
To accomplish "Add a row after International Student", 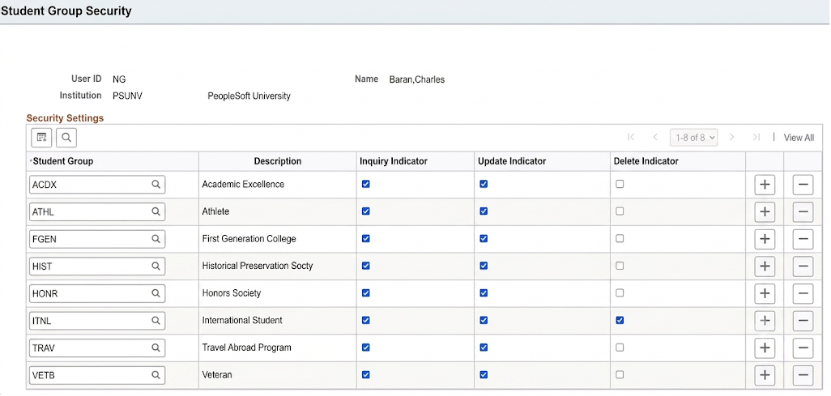I will 764,321.
